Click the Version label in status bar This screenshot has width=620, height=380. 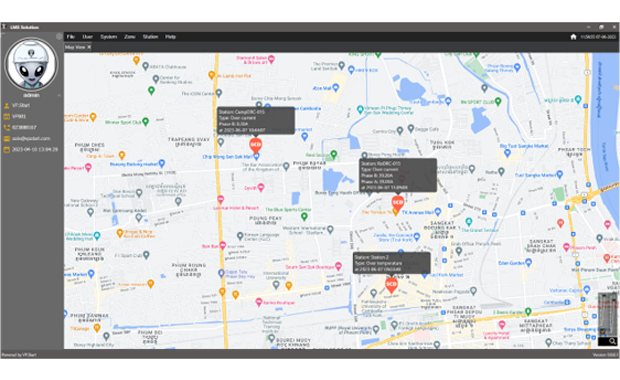[605, 355]
